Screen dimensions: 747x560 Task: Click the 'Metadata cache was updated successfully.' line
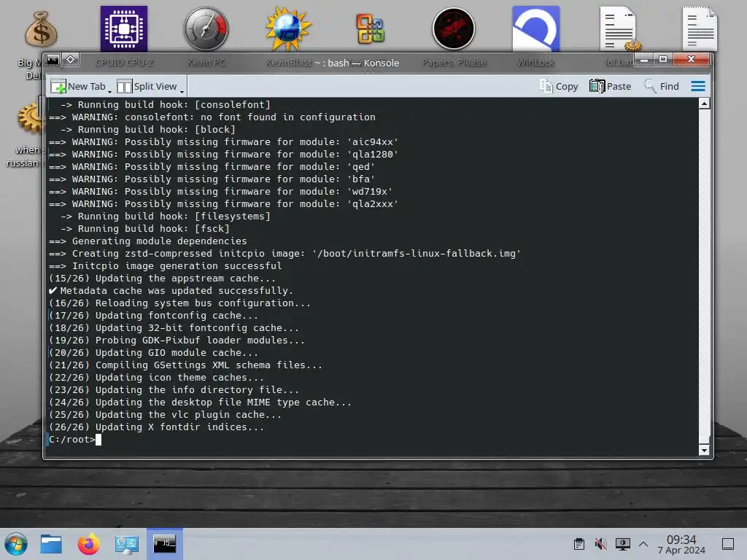coord(171,291)
